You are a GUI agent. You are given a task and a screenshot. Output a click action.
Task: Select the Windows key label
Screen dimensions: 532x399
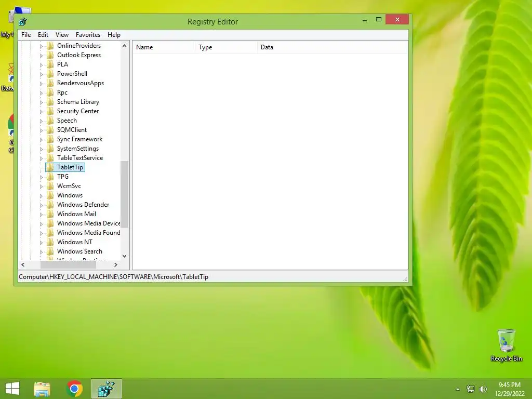[70, 195]
